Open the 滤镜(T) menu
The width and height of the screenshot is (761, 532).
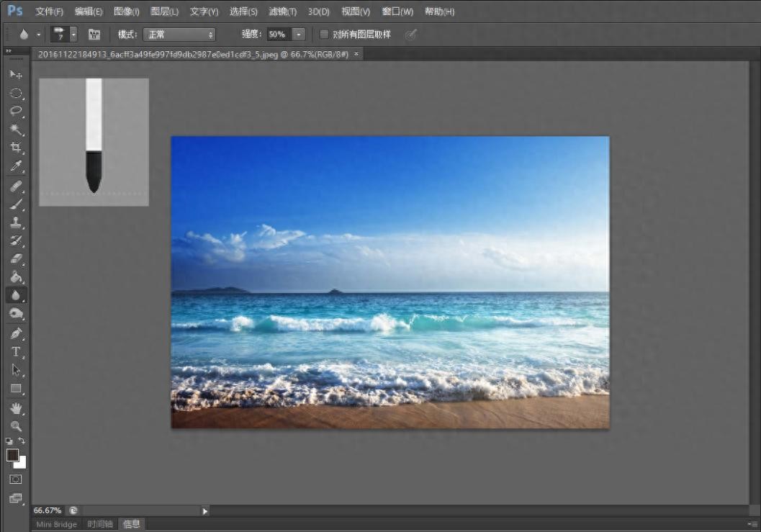282,12
